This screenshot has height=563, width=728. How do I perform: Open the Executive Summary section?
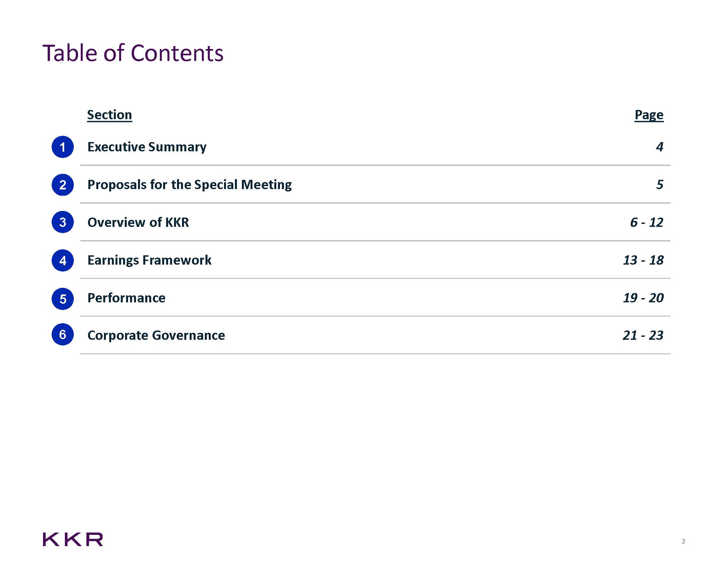147,147
